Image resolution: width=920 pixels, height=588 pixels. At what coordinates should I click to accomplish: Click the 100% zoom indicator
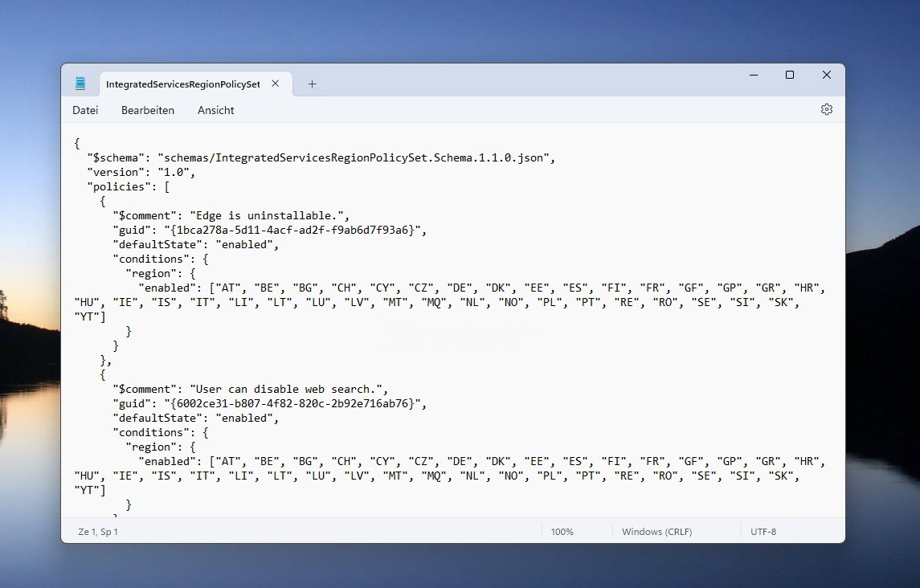click(x=562, y=532)
